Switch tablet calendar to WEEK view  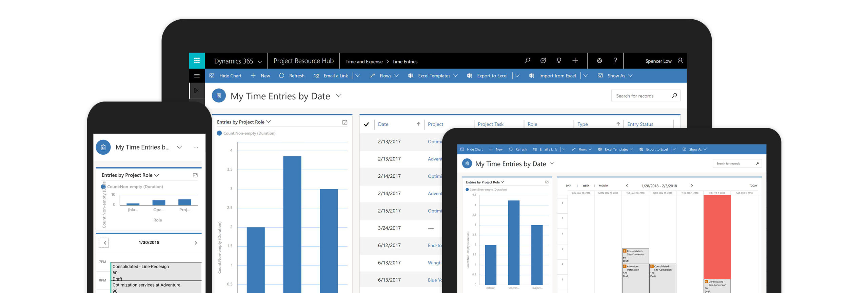[586, 185]
